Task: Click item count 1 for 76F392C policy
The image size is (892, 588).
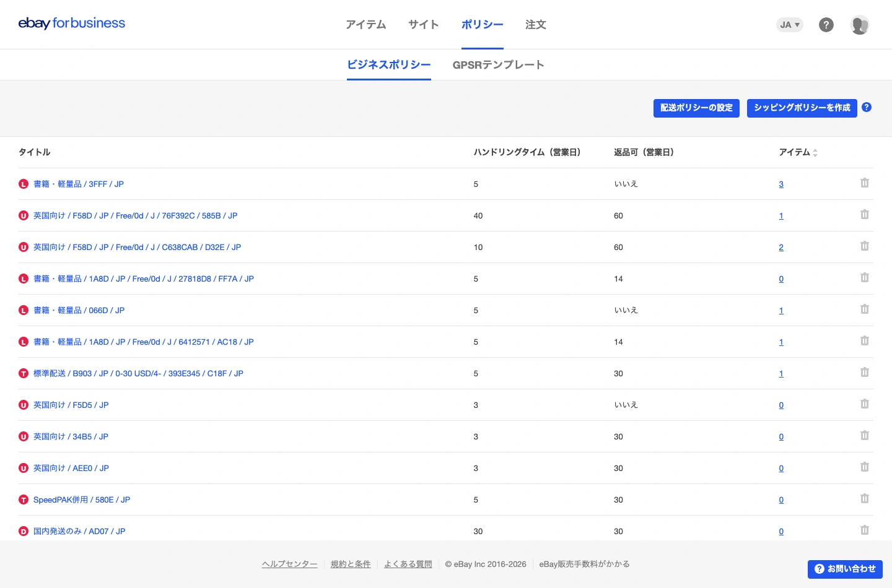Action: tap(781, 215)
